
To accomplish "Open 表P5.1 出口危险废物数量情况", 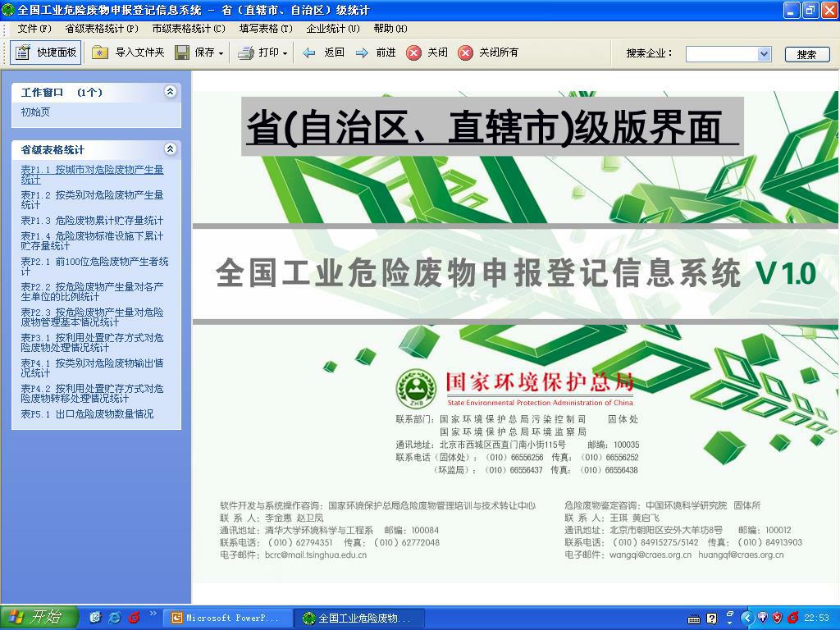I will (x=87, y=413).
